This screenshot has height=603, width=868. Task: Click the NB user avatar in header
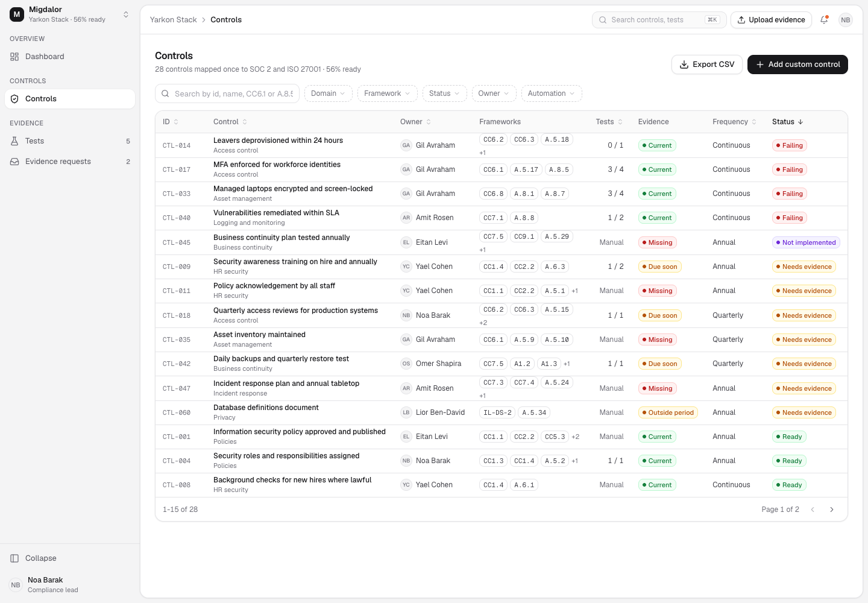pyautogui.click(x=846, y=20)
